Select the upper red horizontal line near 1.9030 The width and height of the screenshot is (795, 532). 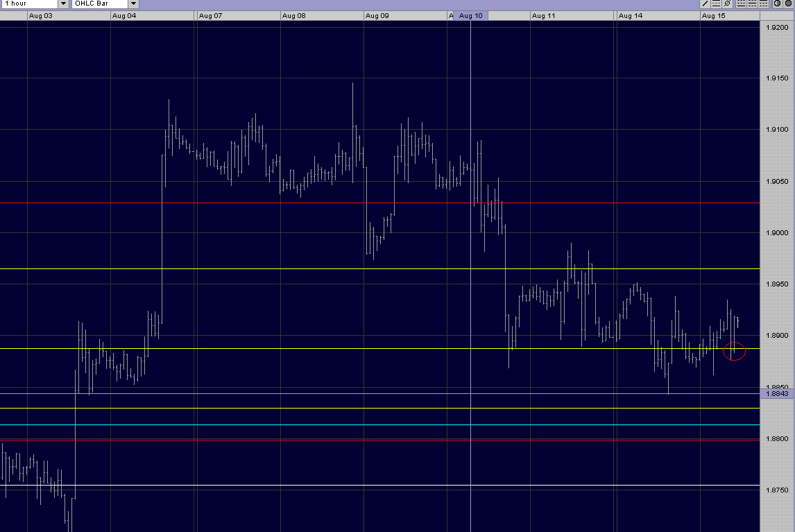click(x=379, y=203)
